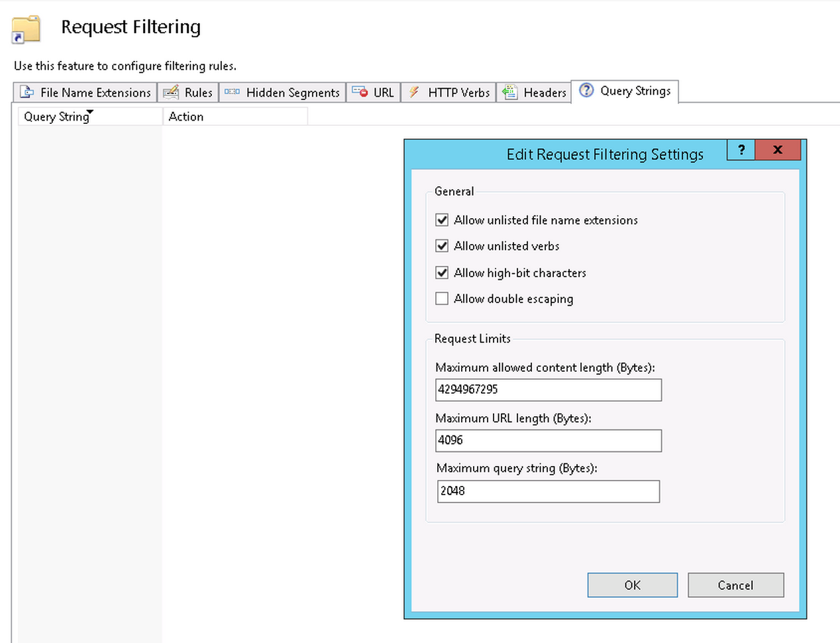The height and width of the screenshot is (643, 840).
Task: Edit the Maximum URL length value
Action: point(548,440)
